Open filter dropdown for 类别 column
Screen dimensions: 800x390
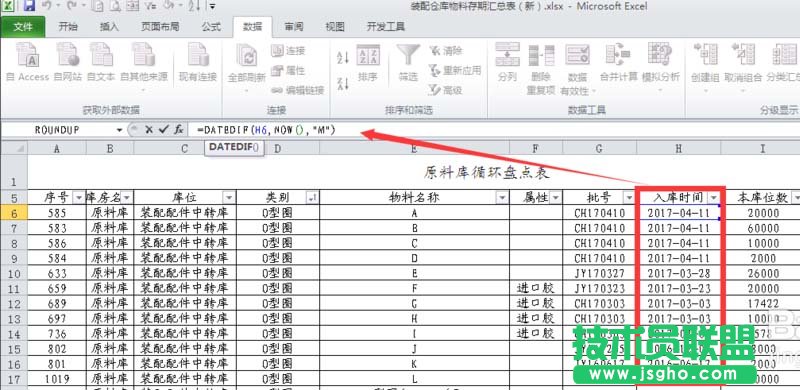click(311, 197)
